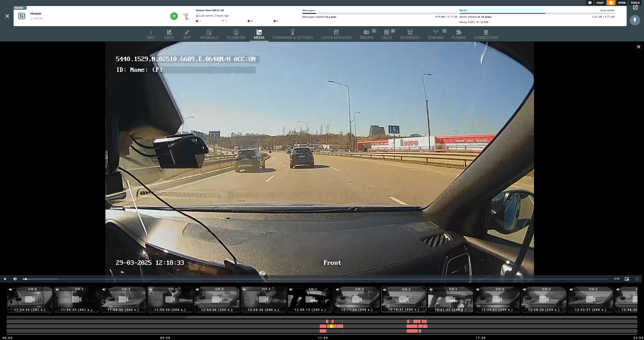644x340 pixels.
Task: Enable picture-in-picture mode
Action: pos(627,279)
